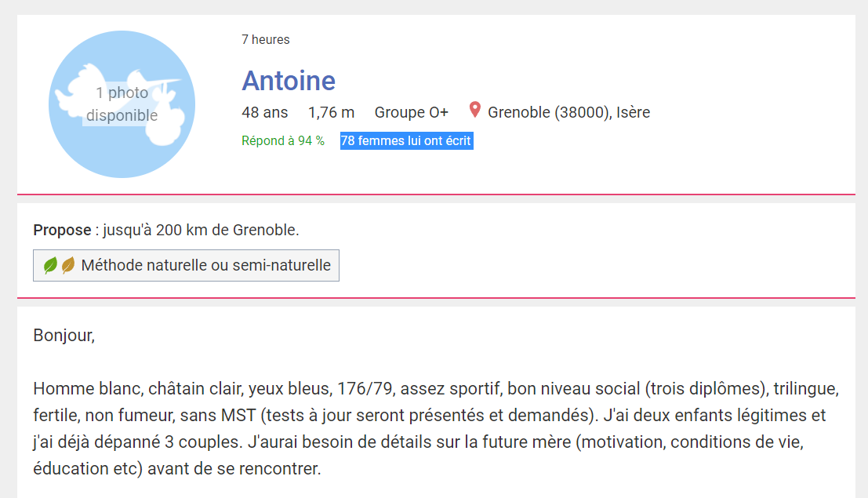Click the green leaf icon
The height and width of the screenshot is (498, 868).
point(51,265)
